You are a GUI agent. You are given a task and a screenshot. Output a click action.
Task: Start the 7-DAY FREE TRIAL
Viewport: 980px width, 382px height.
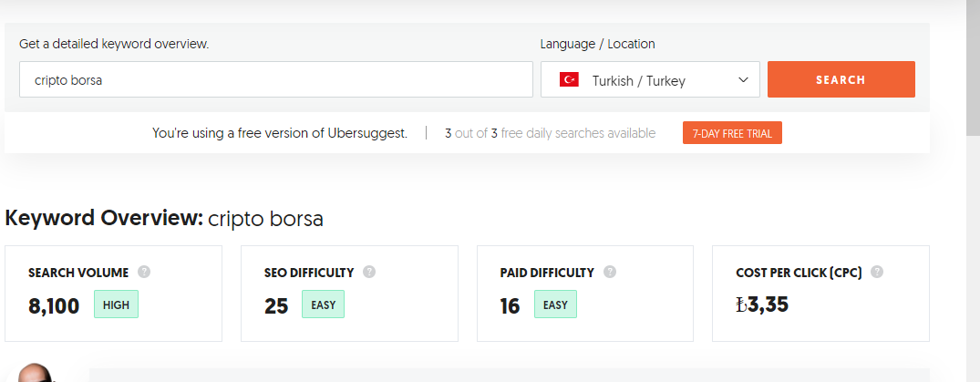pyautogui.click(x=732, y=133)
